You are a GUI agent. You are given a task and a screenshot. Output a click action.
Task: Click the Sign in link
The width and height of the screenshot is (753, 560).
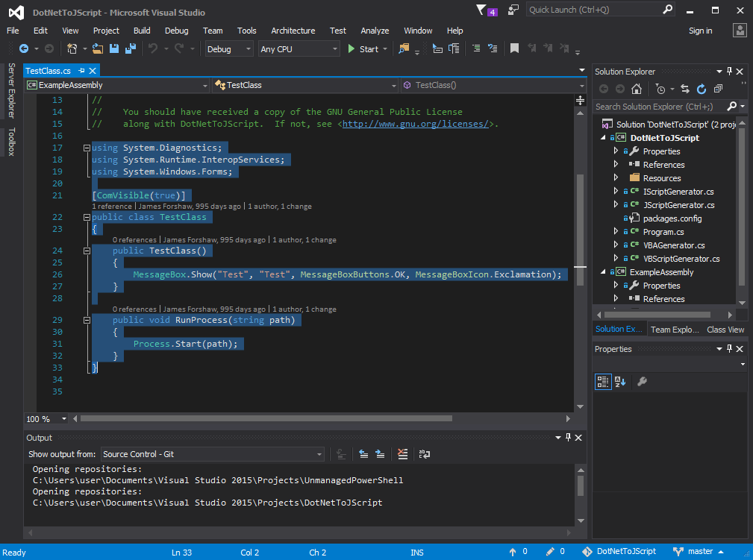pos(700,31)
